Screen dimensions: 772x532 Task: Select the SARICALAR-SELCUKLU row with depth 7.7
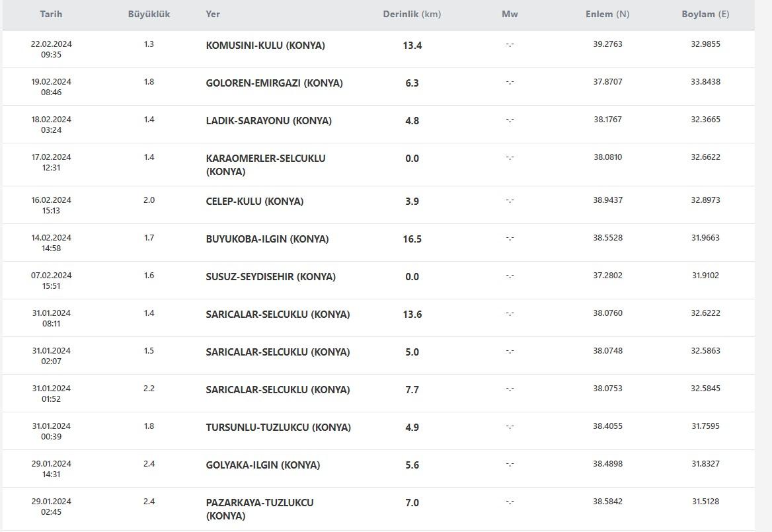coord(379,393)
